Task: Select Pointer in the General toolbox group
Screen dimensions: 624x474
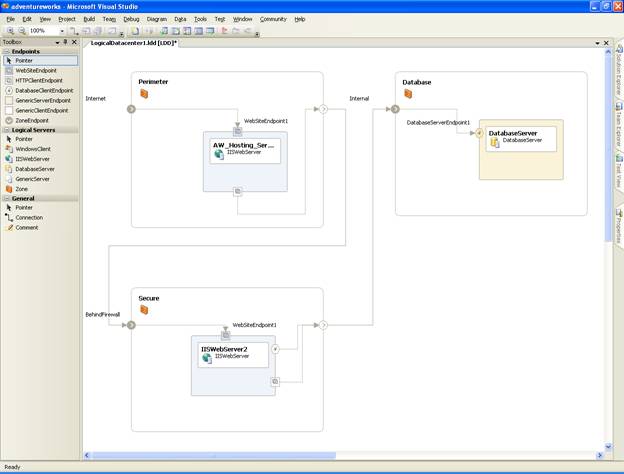Action: pos(41,207)
